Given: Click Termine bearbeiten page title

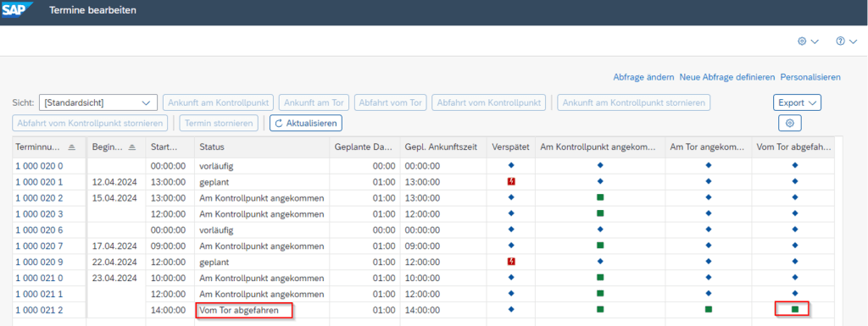Looking at the screenshot, I should pyautogui.click(x=92, y=10).
